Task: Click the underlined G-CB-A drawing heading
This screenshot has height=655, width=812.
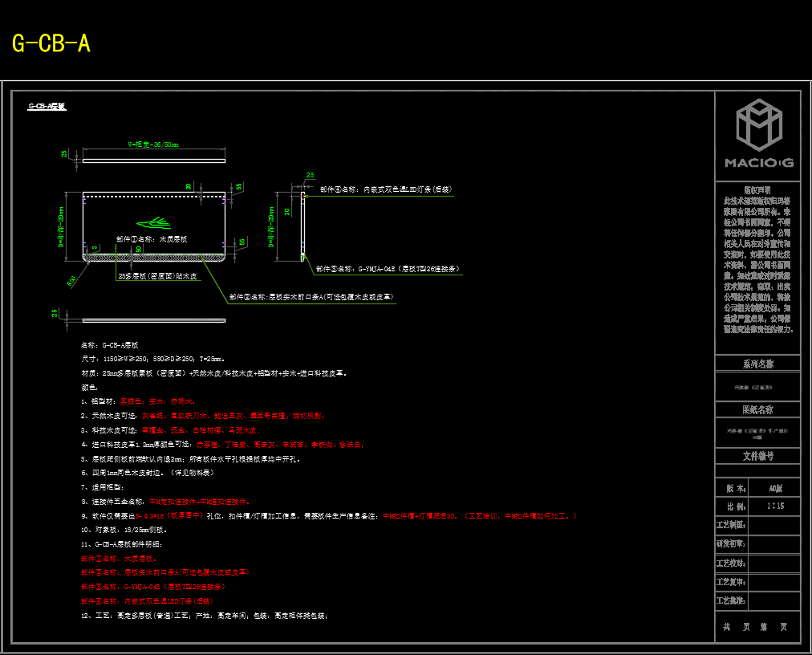Action: pyautogui.click(x=47, y=106)
